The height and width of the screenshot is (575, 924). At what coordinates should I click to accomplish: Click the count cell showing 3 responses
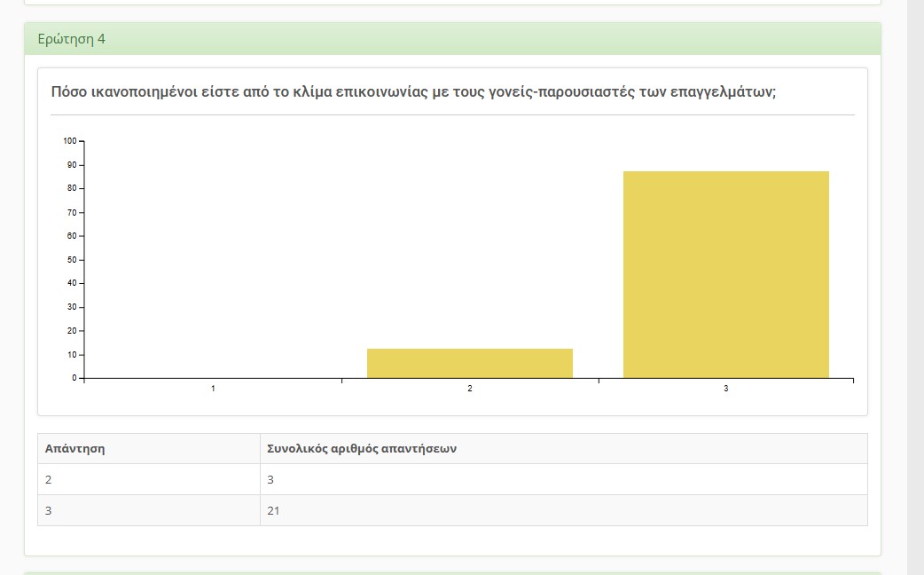click(x=271, y=479)
